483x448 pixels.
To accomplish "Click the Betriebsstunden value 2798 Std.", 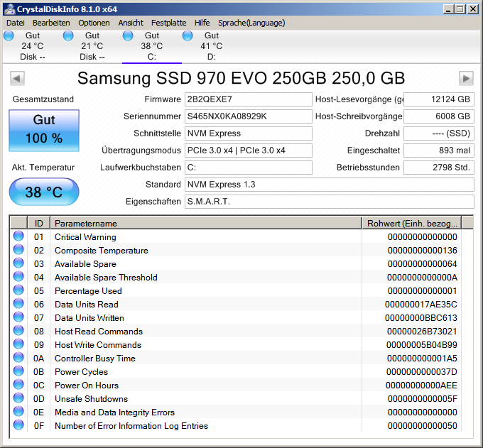I will [439, 168].
